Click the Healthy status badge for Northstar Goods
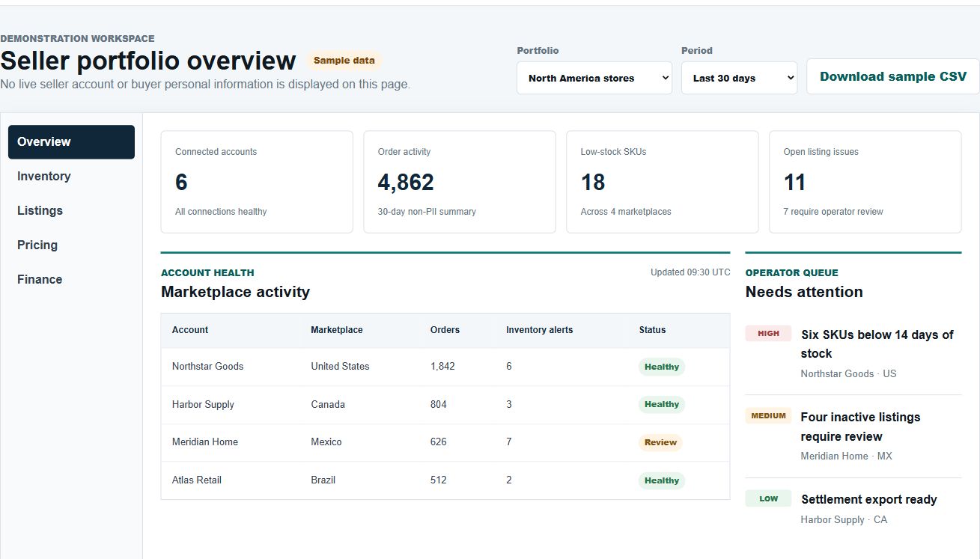980x559 pixels. pyautogui.click(x=662, y=367)
